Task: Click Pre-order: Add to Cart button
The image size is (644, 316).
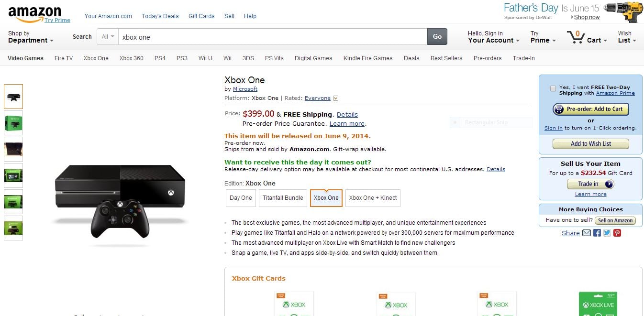Action: point(590,109)
